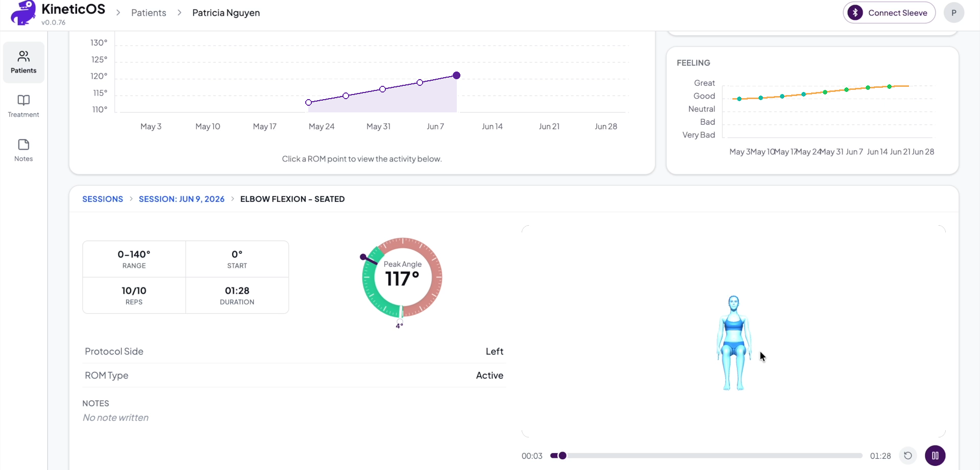Go to Patients breadcrumb link
This screenshot has width=980, height=470.
[149, 13]
